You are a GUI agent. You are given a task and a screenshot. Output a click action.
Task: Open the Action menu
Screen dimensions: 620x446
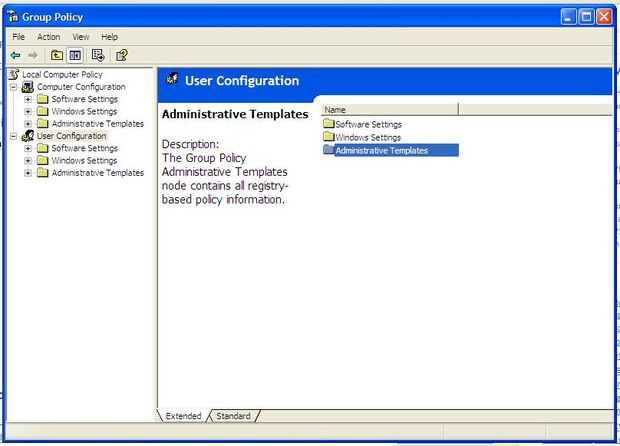pos(49,37)
